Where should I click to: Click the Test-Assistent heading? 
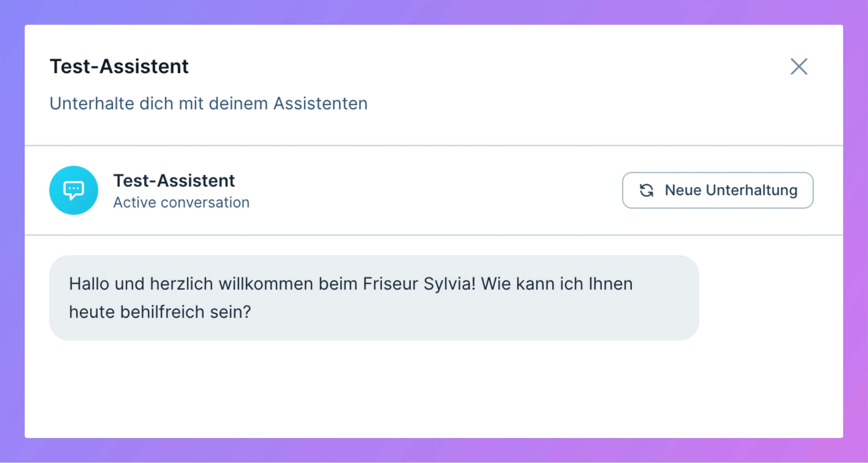point(119,66)
